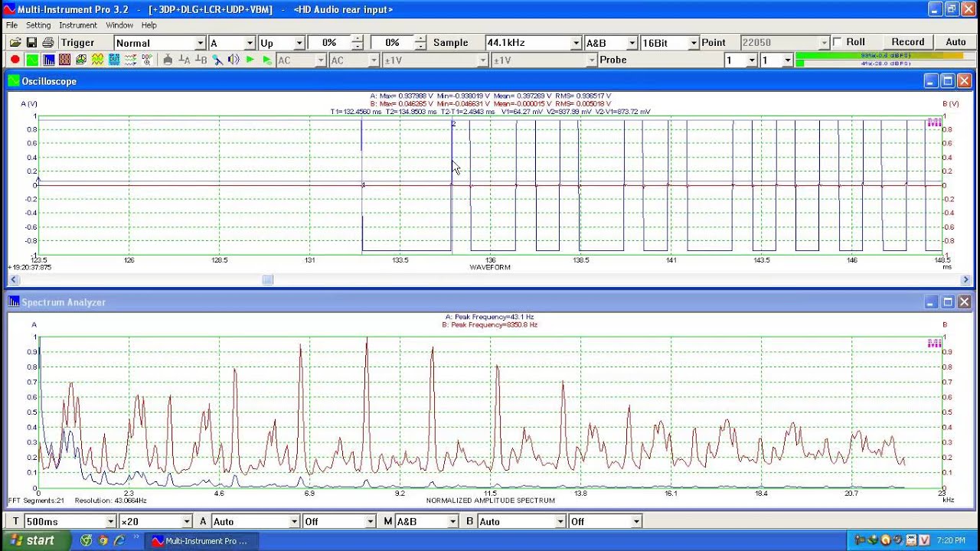This screenshot has width=980, height=551.
Task: Click the A: Peak Frequency=43.1 Hz readout
Action: tap(489, 317)
